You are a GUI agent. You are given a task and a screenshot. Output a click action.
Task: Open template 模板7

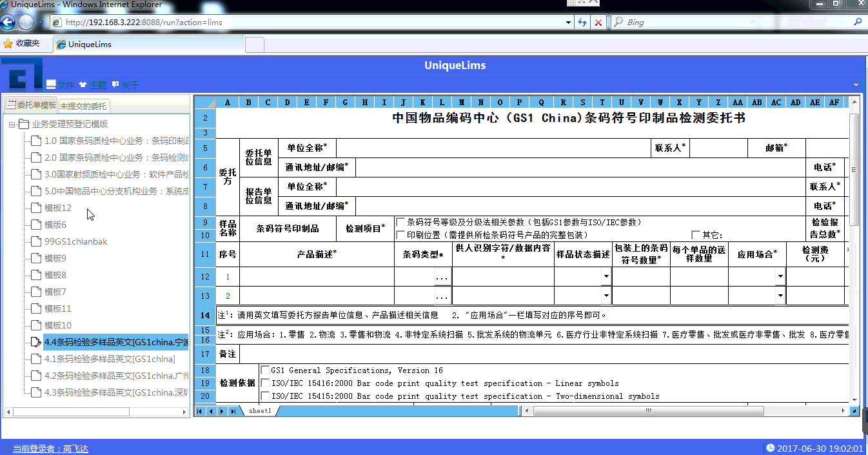(55, 292)
